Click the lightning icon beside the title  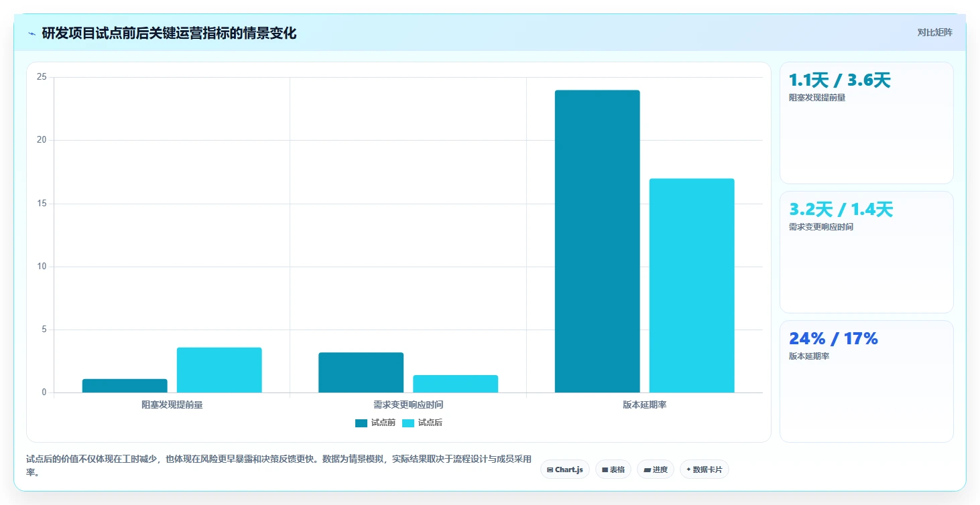(x=32, y=33)
